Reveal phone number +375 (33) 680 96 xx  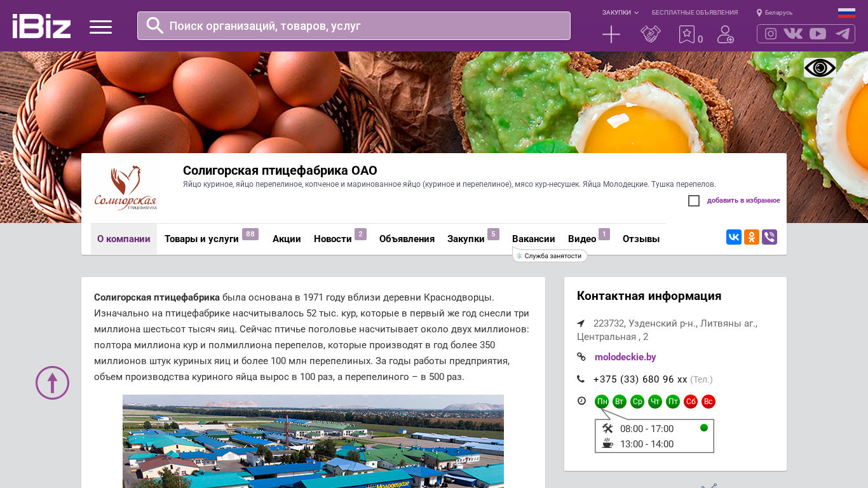point(641,379)
